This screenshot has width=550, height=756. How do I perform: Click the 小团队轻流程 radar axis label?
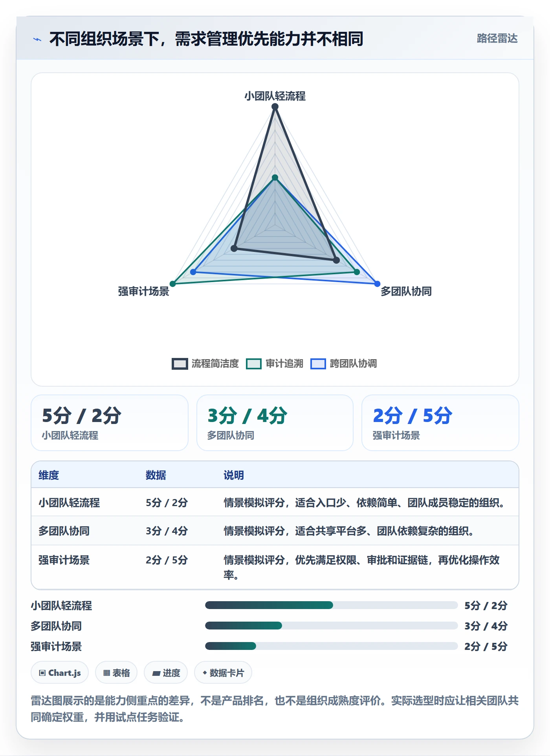tap(275, 96)
